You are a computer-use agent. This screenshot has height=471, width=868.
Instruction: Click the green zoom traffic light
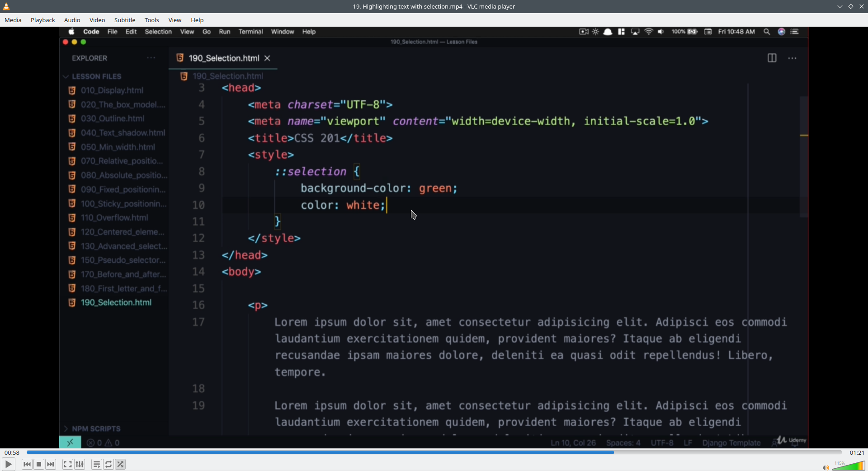83,42
